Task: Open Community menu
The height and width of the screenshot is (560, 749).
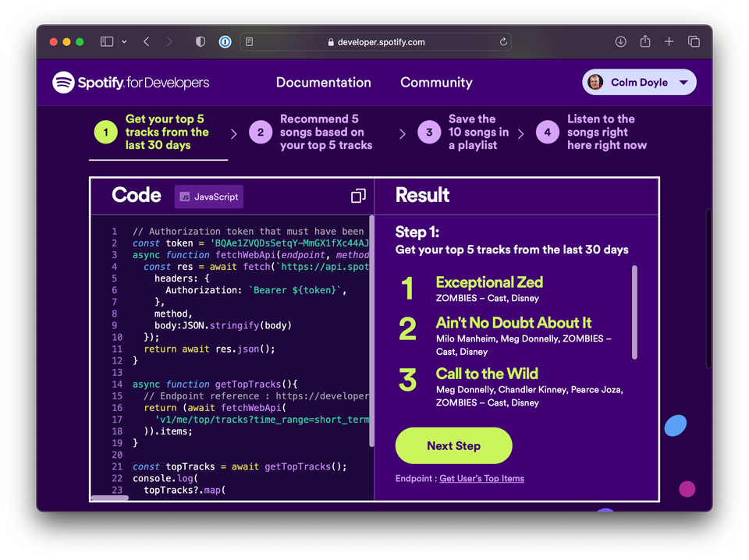Action: pyautogui.click(x=436, y=83)
